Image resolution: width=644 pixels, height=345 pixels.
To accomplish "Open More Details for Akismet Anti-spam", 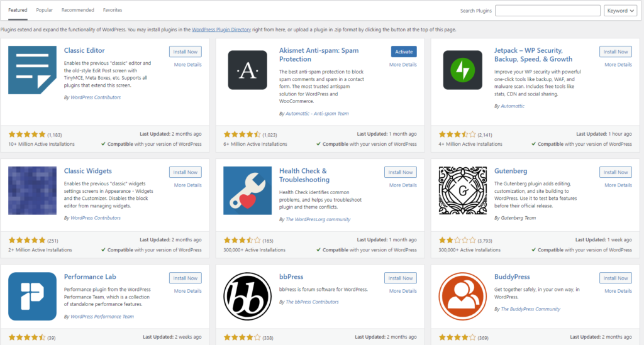I will click(403, 65).
